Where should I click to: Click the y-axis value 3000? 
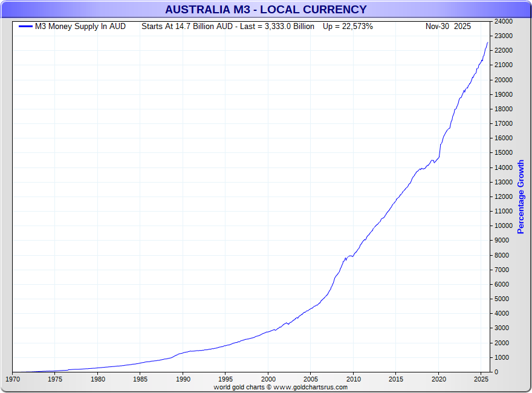tap(502, 328)
